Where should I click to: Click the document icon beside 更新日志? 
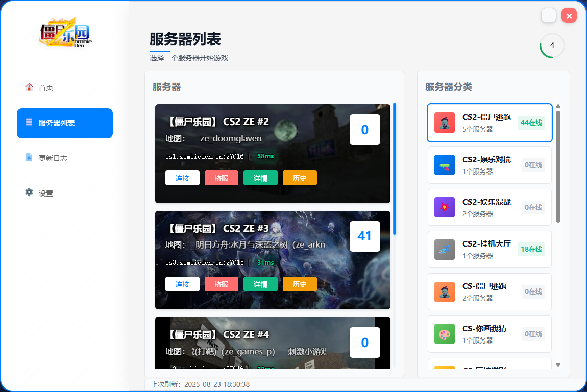pos(29,157)
